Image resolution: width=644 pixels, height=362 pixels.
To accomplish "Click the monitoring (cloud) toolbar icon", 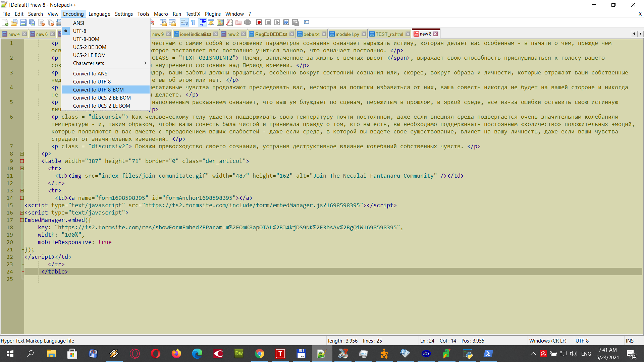I will click(248, 22).
